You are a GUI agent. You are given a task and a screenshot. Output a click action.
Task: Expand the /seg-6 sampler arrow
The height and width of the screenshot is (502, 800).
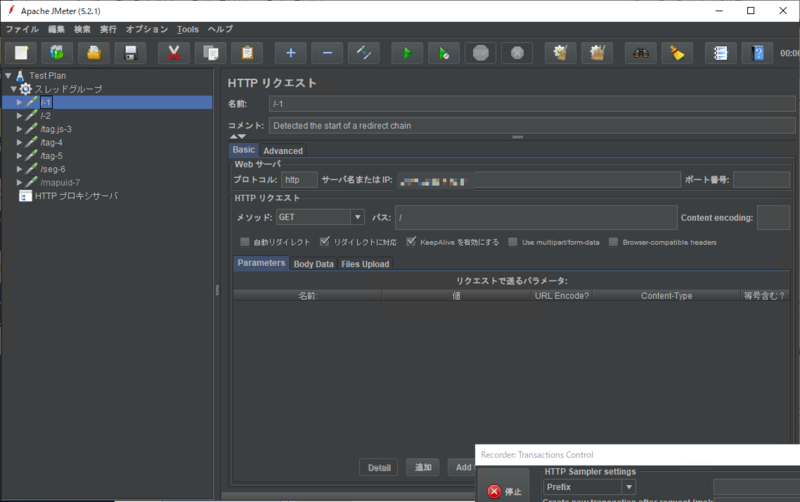click(19, 169)
